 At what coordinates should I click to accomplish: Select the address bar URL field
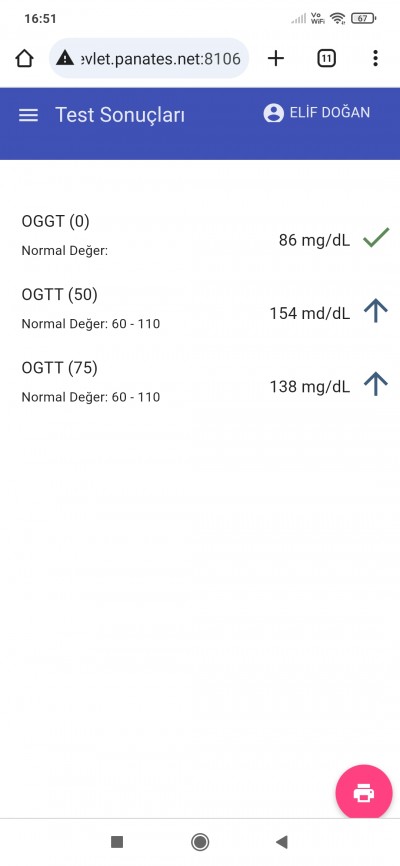(149, 58)
